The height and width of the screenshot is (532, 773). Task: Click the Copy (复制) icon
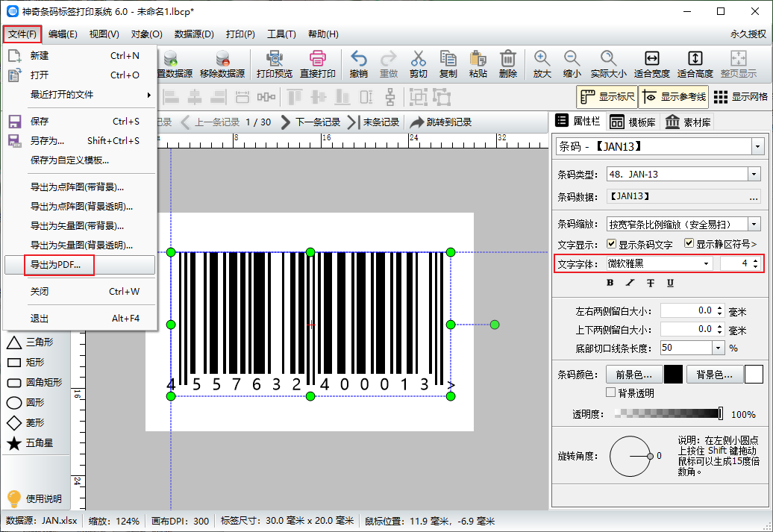click(x=448, y=59)
